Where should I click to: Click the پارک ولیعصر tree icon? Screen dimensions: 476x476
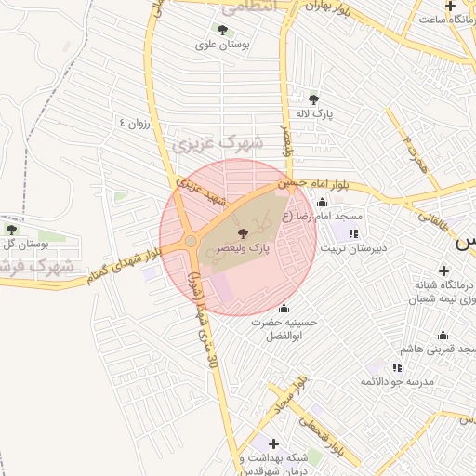243,233
